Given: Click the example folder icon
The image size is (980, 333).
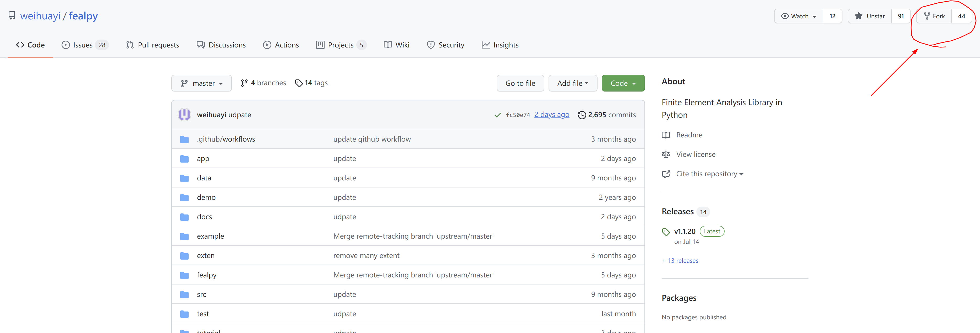Looking at the screenshot, I should pyautogui.click(x=184, y=236).
